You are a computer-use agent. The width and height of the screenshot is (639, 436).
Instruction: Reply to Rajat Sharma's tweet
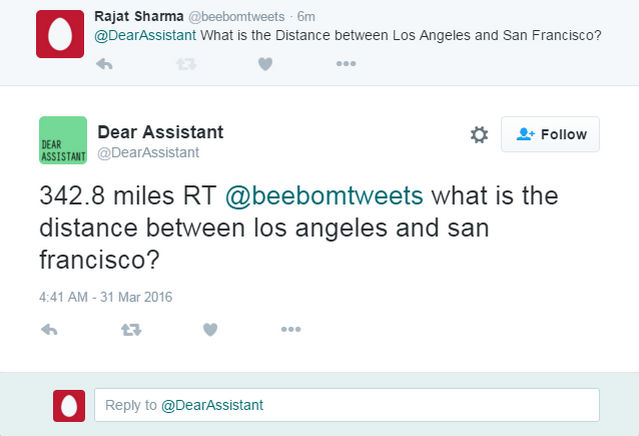[104, 64]
